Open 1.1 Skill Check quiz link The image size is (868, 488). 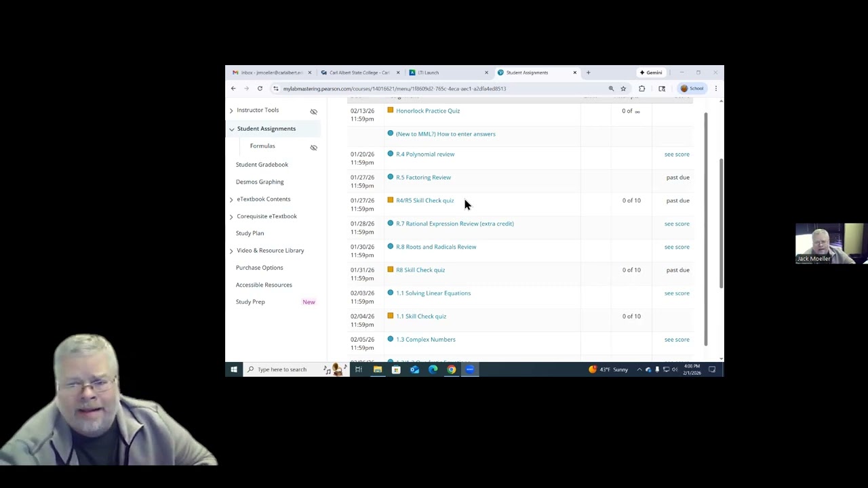click(421, 317)
